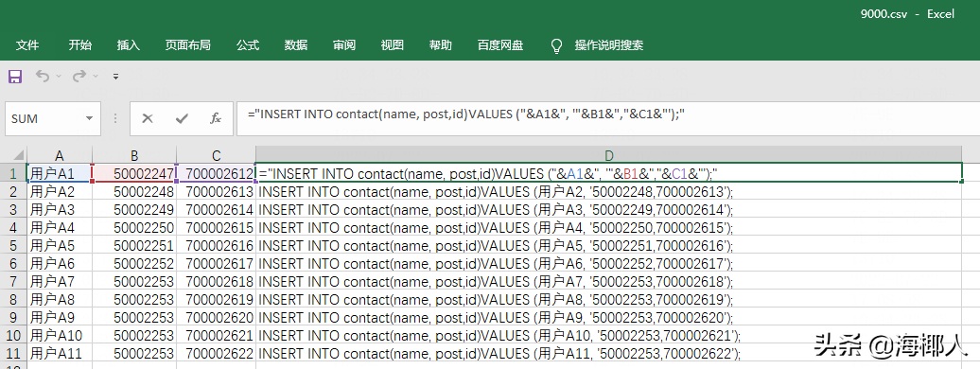
Task: Switch to the 数据 ribbon tab
Action: click(x=296, y=45)
